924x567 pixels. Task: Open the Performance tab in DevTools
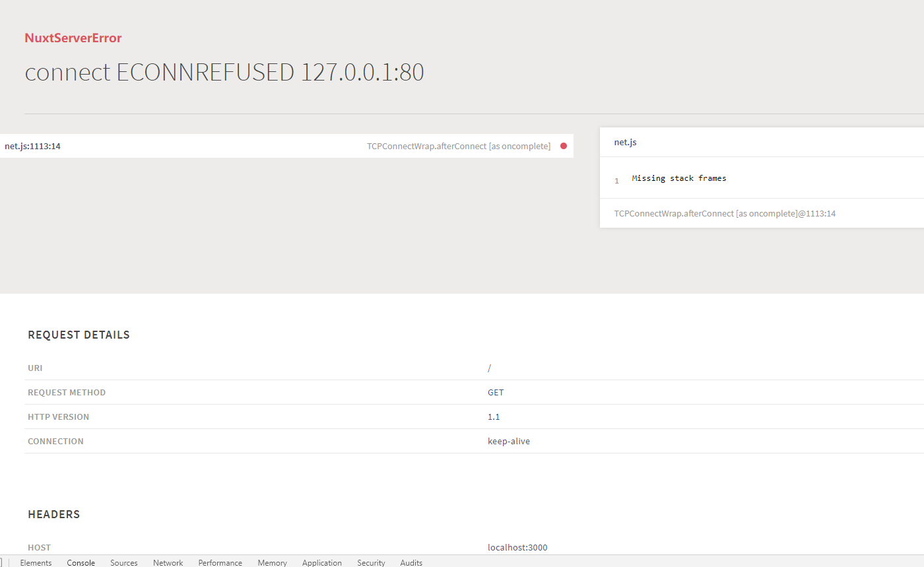(x=220, y=562)
